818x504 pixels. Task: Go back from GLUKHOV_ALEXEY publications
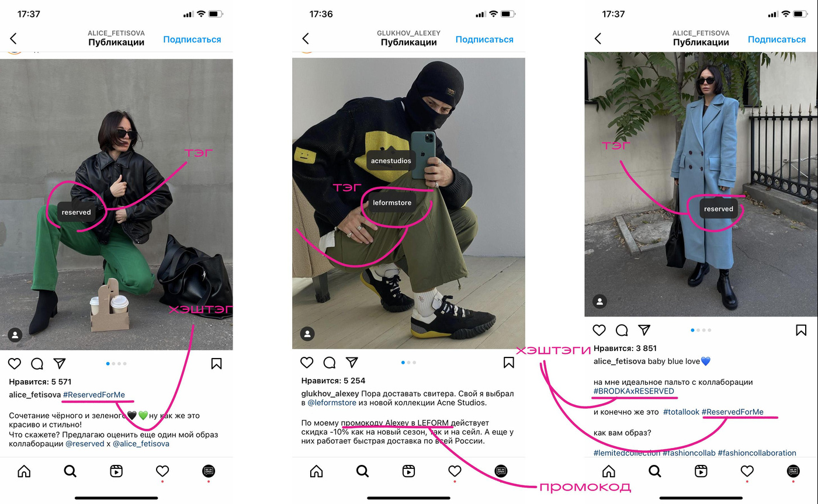pyautogui.click(x=306, y=39)
